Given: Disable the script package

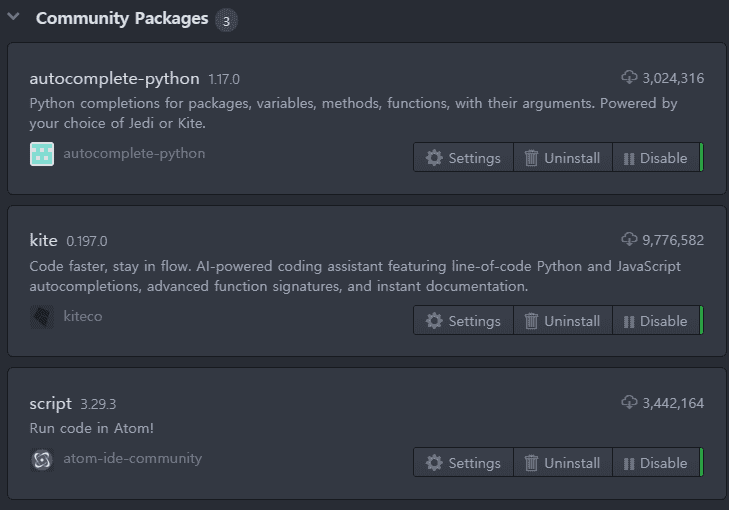Looking at the screenshot, I should click(x=657, y=463).
